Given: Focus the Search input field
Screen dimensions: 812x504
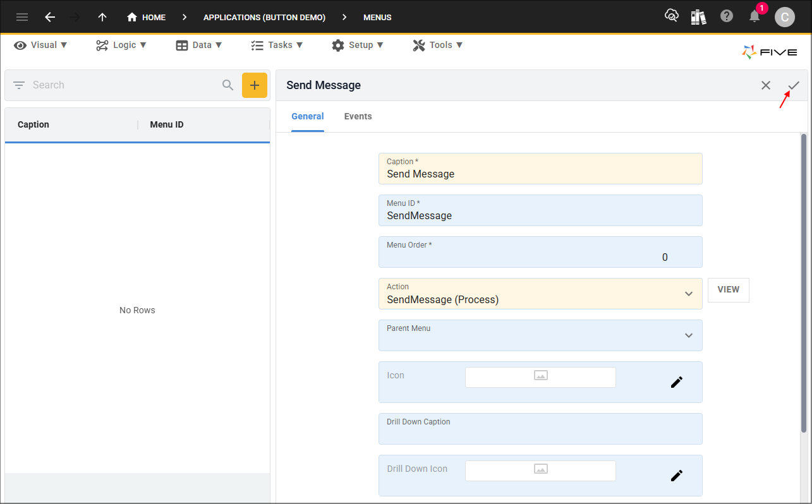Looking at the screenshot, I should [x=123, y=85].
